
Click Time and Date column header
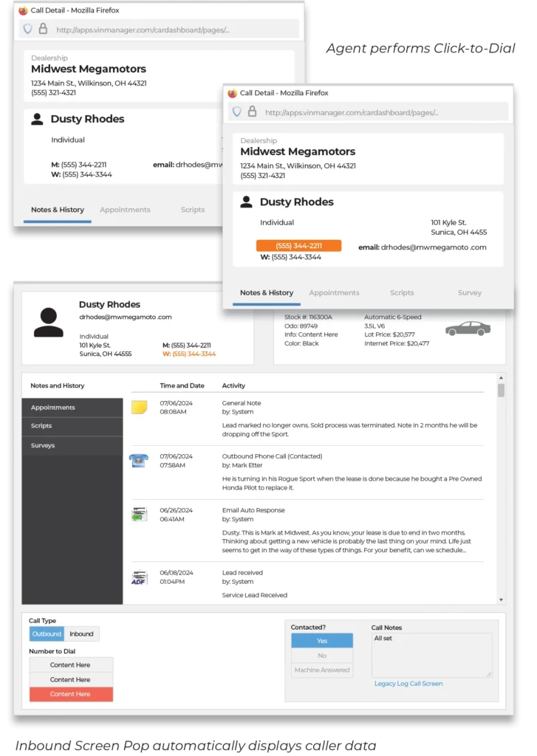[182, 385]
